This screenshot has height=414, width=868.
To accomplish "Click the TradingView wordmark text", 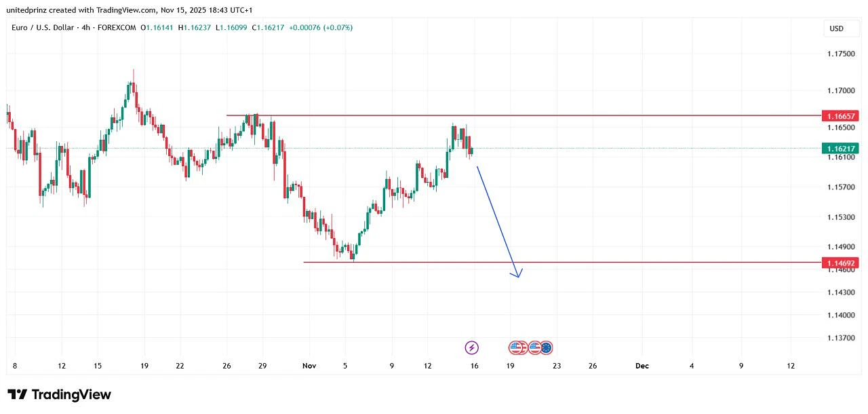I will [x=71, y=394].
